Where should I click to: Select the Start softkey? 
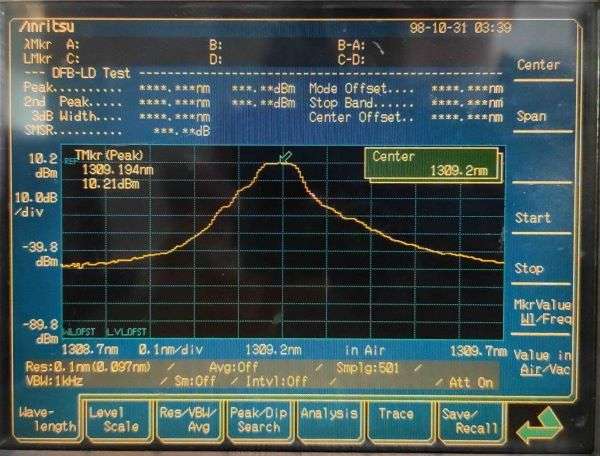[533, 218]
